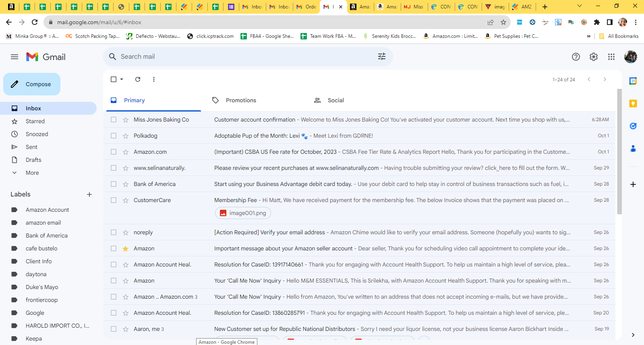Open the FBA4 - Google Sheets bookmark
This screenshot has height=345, width=644.
(267, 36)
